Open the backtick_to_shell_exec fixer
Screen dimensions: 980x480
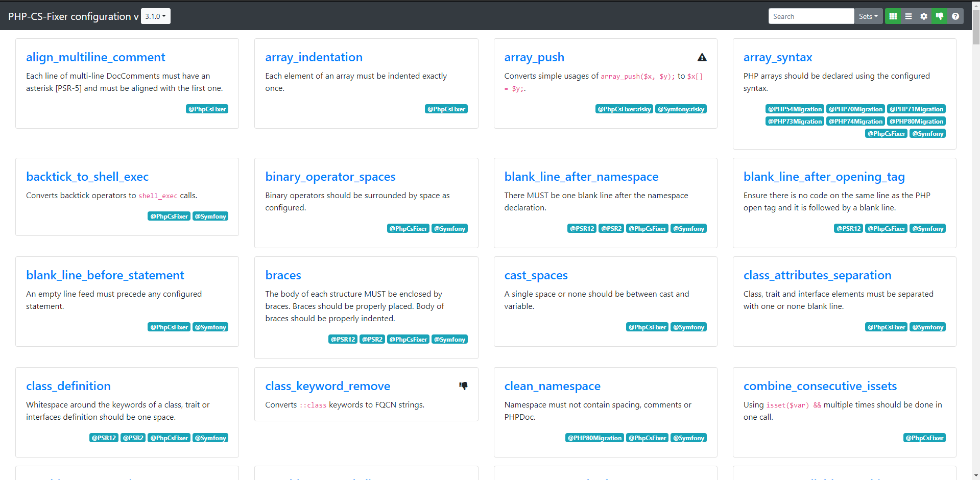[87, 177]
